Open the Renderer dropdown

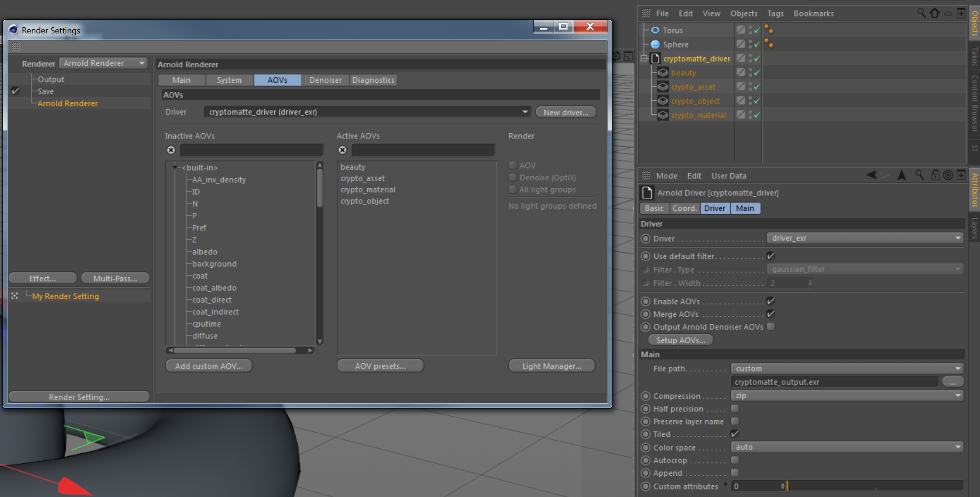[103, 63]
